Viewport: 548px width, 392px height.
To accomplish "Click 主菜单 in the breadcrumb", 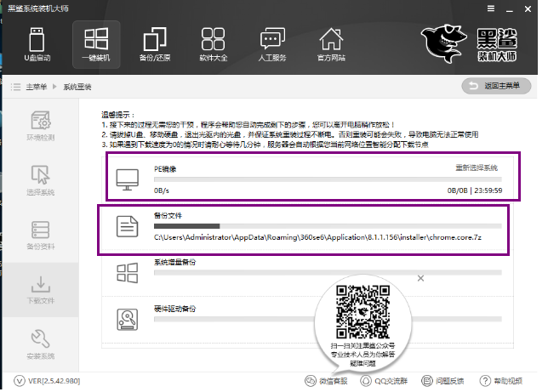I will 36,87.
